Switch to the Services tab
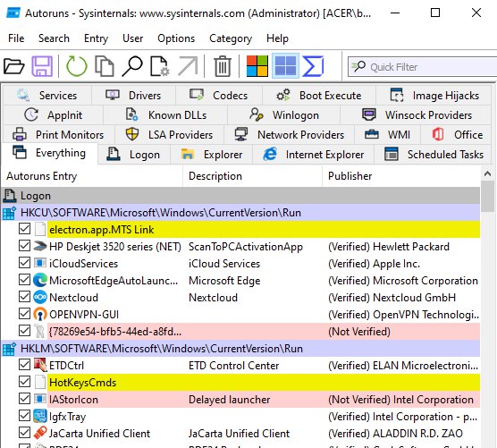The image size is (497, 448). 47,96
